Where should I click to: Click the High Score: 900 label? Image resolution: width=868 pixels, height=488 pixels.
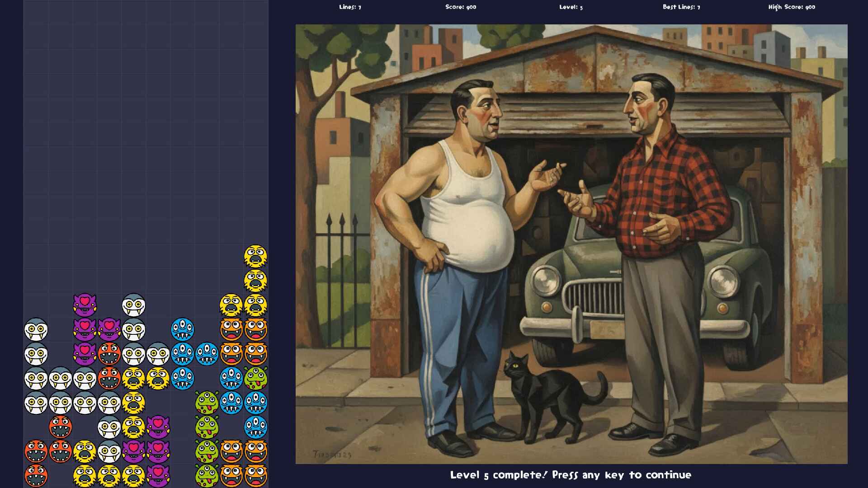[x=791, y=7]
